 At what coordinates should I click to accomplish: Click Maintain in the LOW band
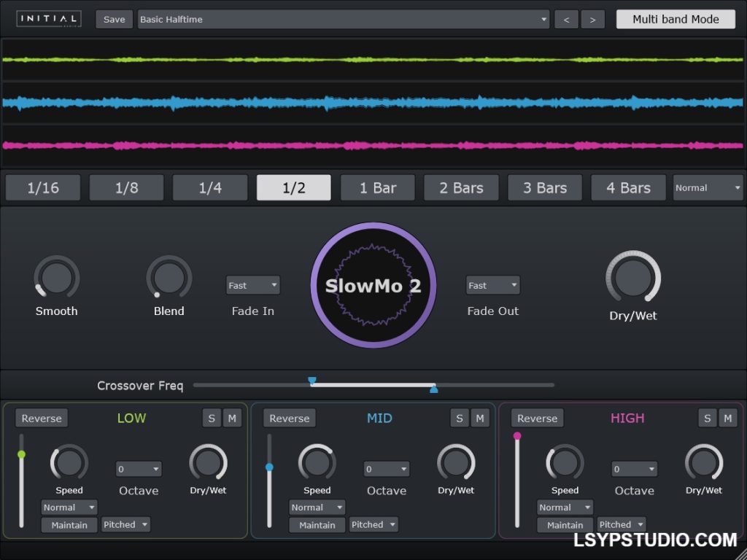69,525
